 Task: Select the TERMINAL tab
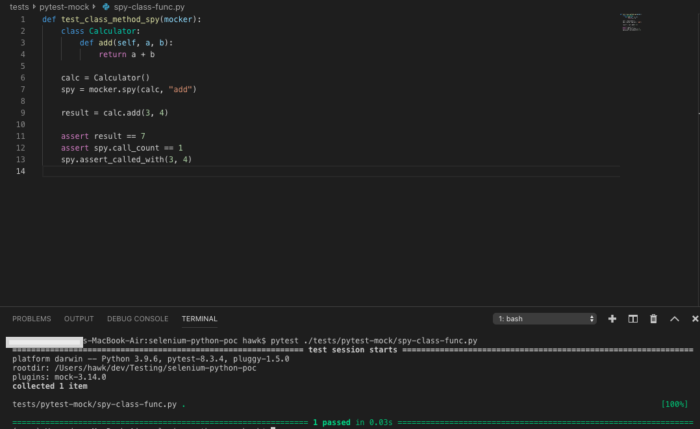coord(199,319)
